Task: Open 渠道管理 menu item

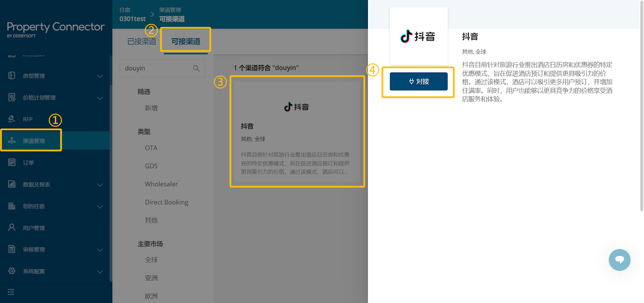Action: coord(55,141)
